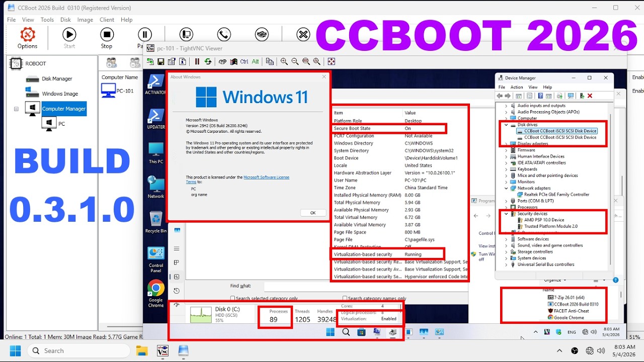Show hidden icons in host system tray
Image resolution: width=644 pixels, height=362 pixels.
(x=559, y=350)
